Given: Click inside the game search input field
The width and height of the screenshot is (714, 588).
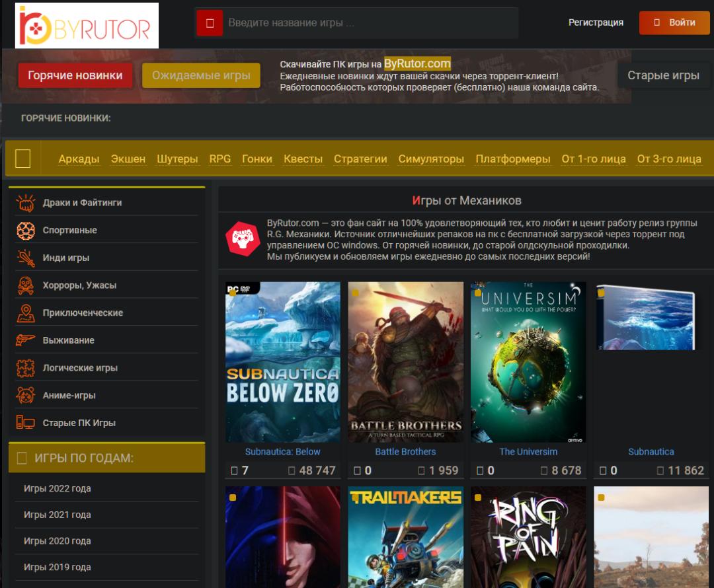Looking at the screenshot, I should click(x=364, y=22).
